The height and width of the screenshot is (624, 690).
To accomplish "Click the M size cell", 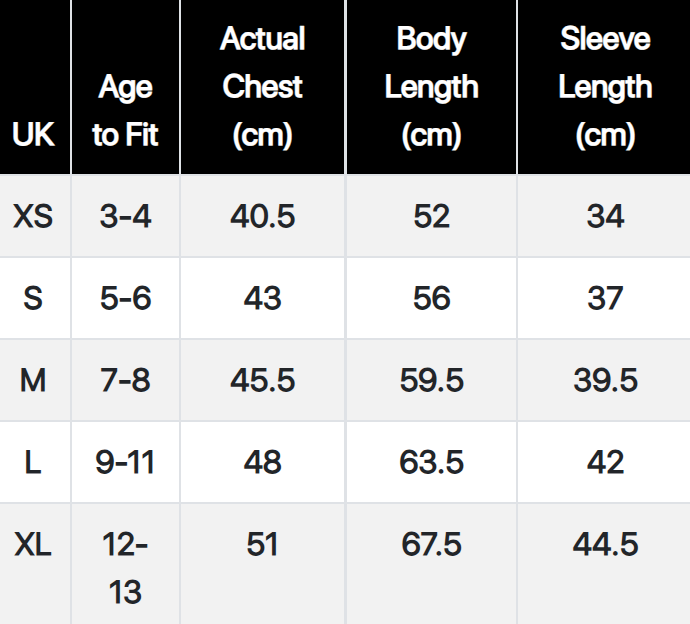I will [x=34, y=380].
